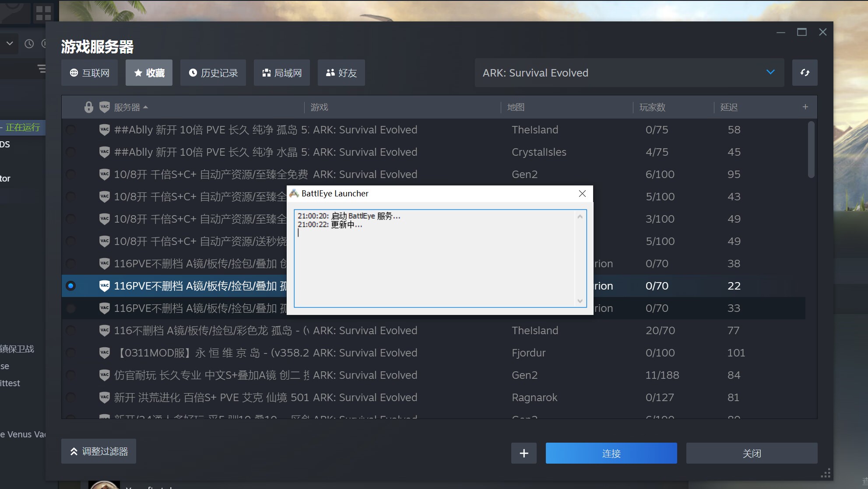Click the BattlEye Launcher title icon

pyautogui.click(x=294, y=193)
